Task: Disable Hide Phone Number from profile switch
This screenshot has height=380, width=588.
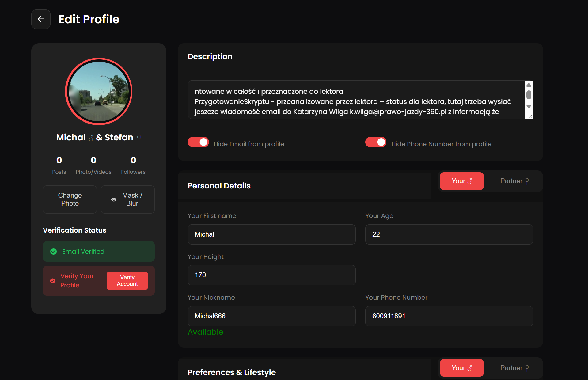Action: click(376, 142)
